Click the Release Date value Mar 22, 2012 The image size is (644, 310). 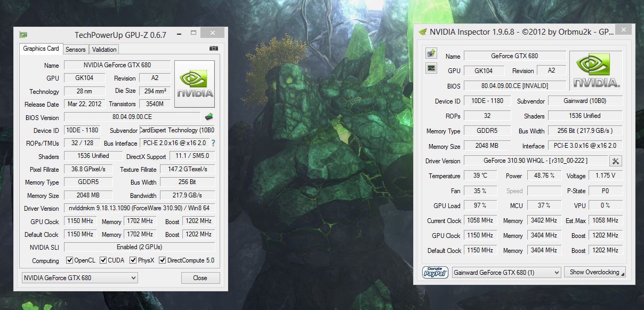(x=85, y=104)
